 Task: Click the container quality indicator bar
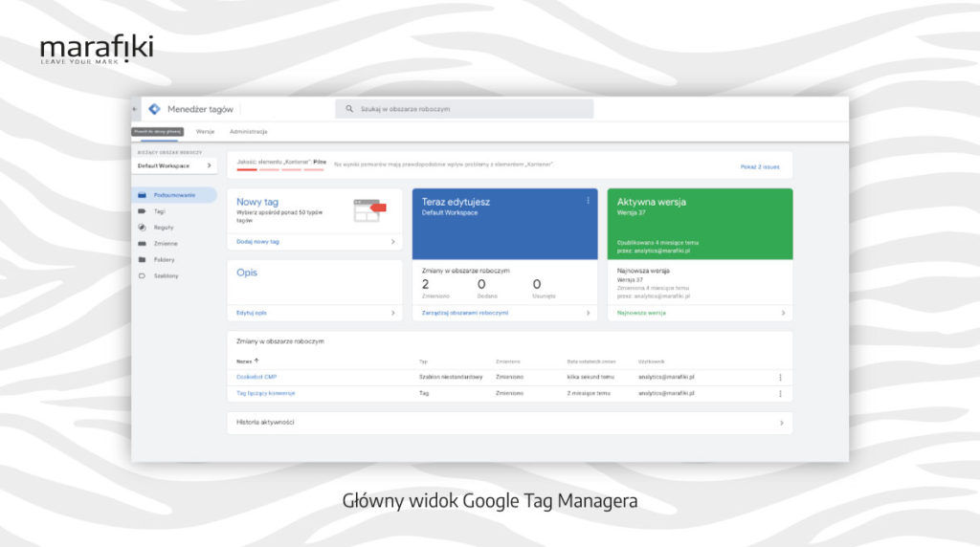280,169
